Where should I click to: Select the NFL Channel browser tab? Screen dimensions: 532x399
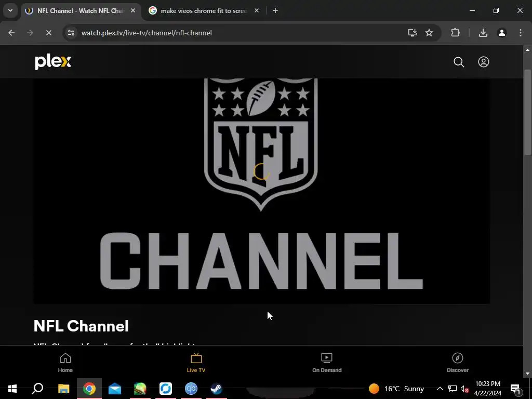pyautogui.click(x=81, y=11)
